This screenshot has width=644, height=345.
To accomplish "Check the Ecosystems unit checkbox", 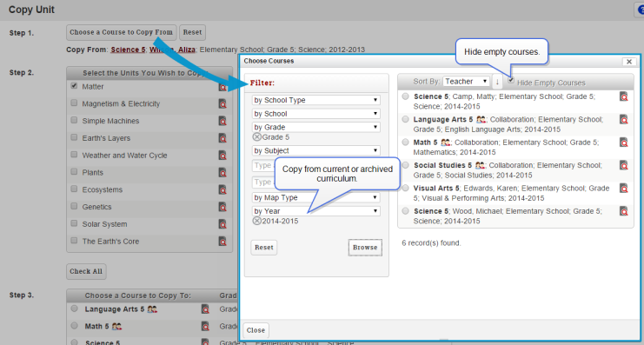I will 74,189.
